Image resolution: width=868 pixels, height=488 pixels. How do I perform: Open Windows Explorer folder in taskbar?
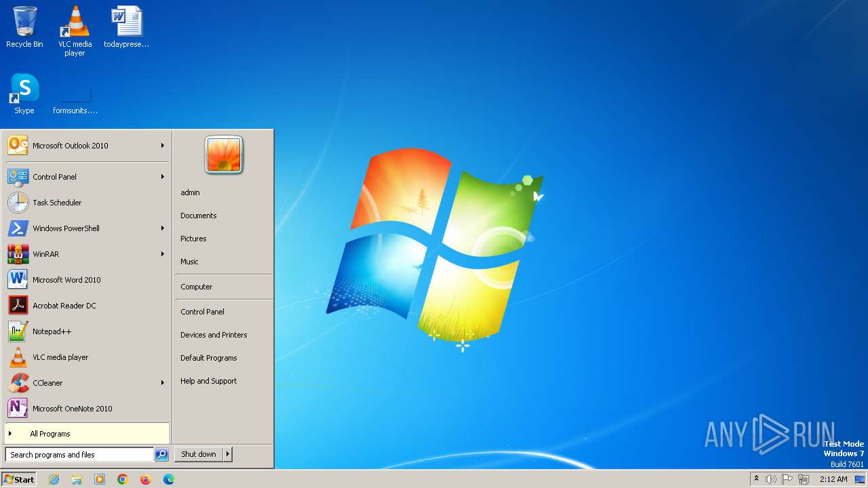pos(77,479)
